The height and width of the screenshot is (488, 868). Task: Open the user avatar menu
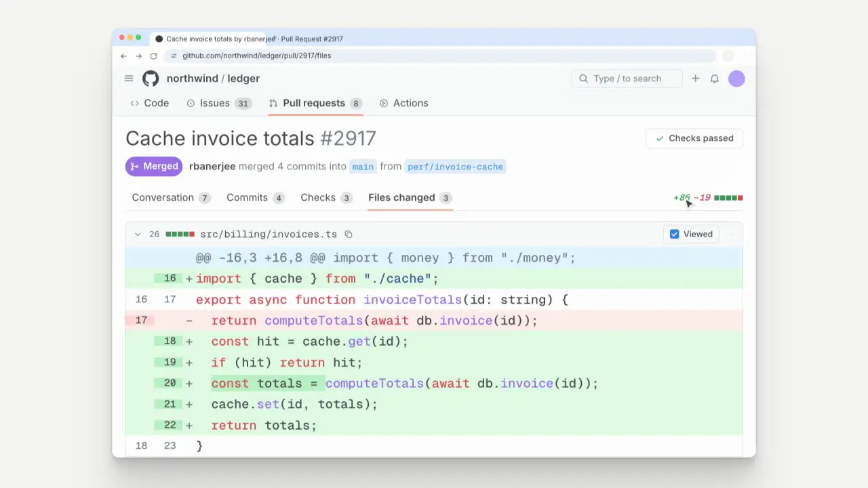(736, 79)
